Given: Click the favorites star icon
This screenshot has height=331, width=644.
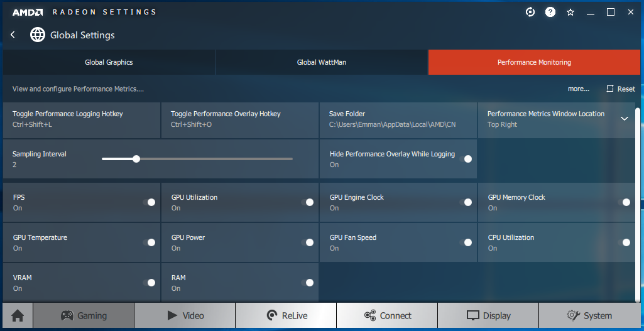Looking at the screenshot, I should pos(570,13).
